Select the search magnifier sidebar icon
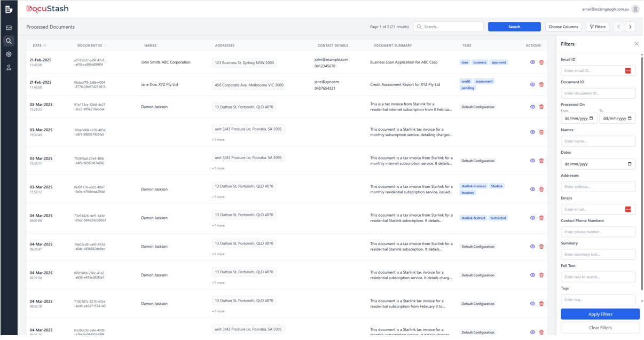The image size is (644, 340). click(9, 41)
